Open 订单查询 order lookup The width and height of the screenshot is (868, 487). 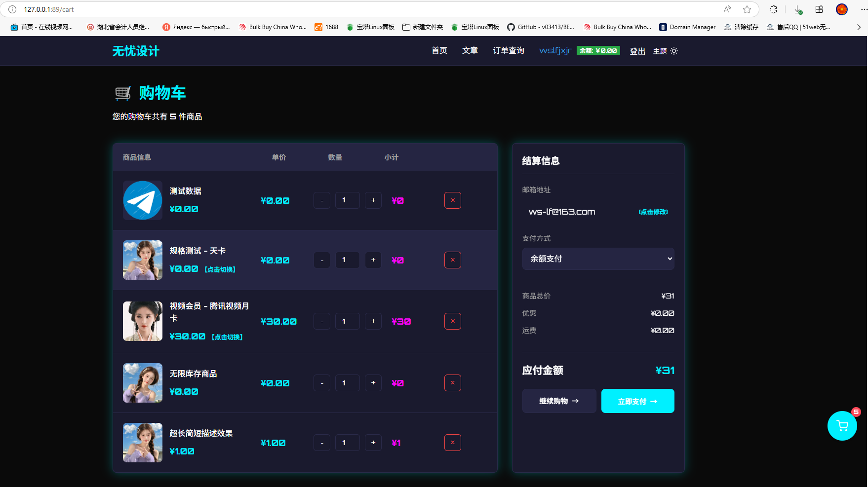508,50
